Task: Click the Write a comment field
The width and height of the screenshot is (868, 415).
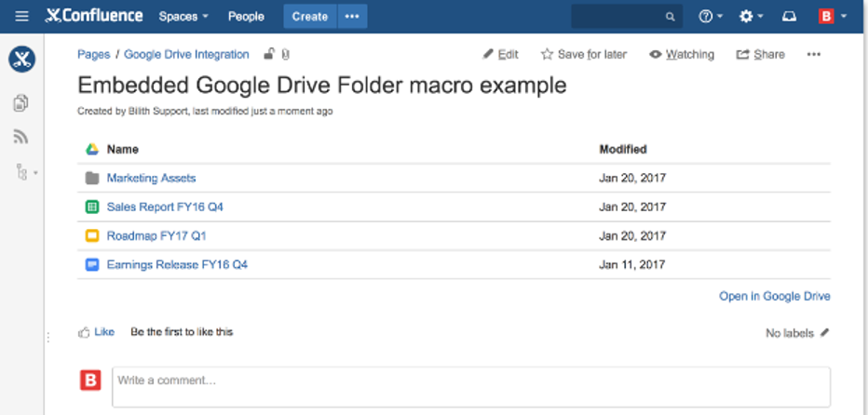Action: [470, 386]
